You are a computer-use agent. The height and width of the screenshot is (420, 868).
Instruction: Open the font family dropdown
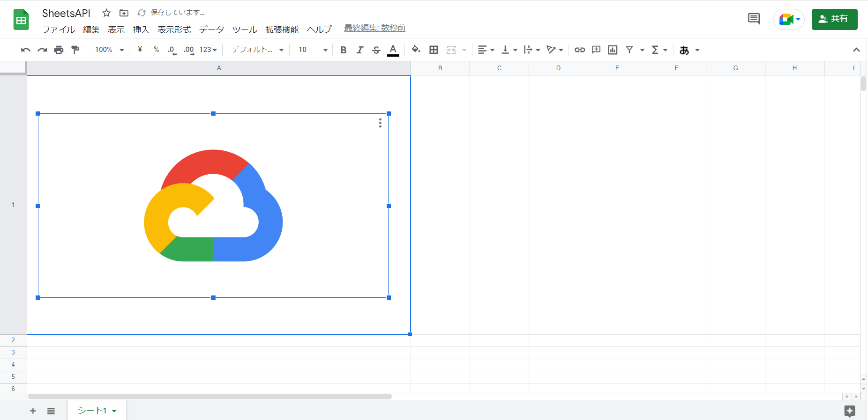258,50
